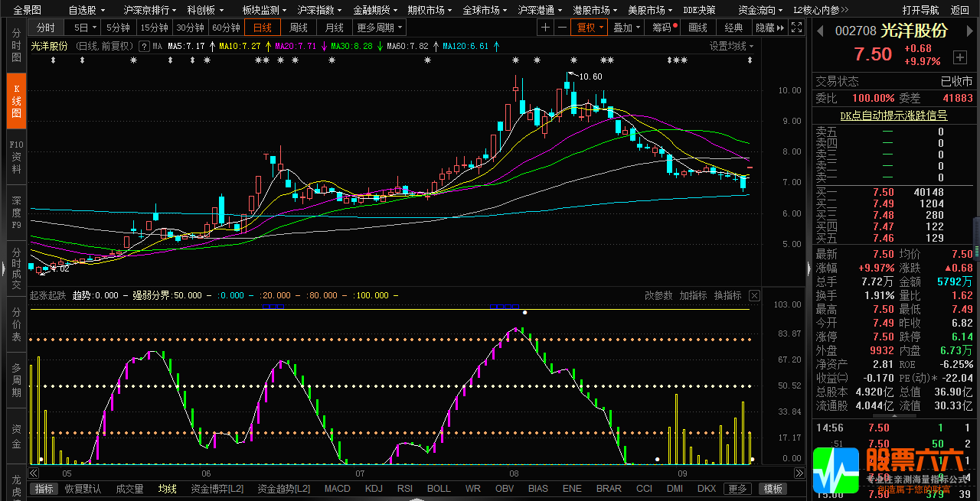Switch to 周线 weekly tab

pyautogui.click(x=299, y=28)
